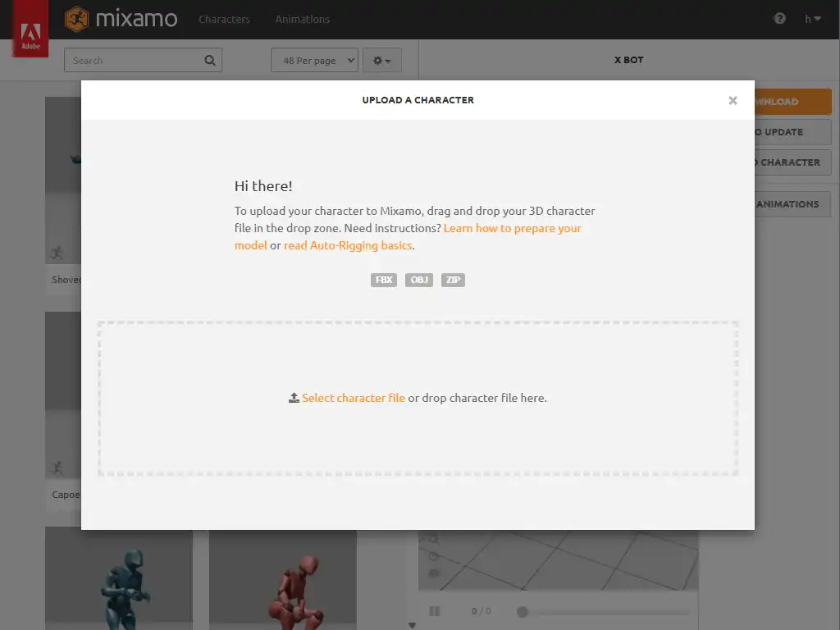This screenshot has width=840, height=630.
Task: Click the OBJ format badge
Action: pos(418,280)
